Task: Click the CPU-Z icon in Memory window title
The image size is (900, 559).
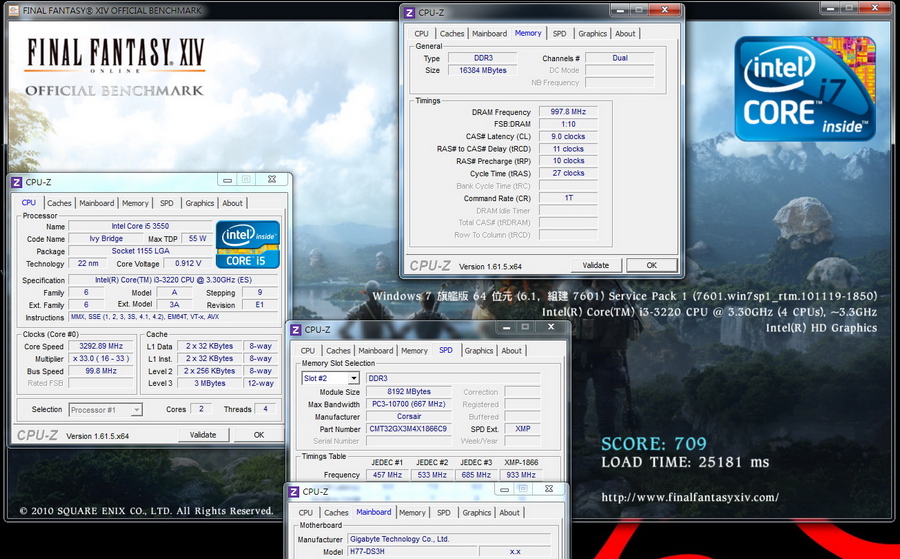Action: point(409,13)
